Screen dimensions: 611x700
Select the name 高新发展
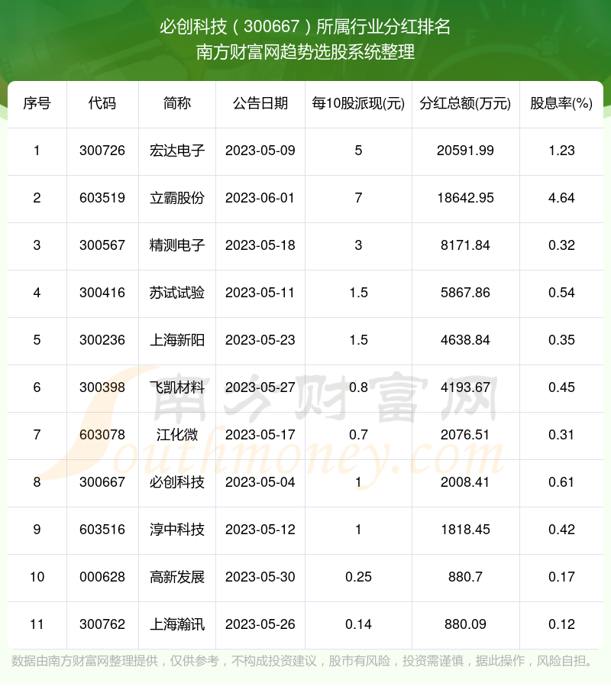176,577
